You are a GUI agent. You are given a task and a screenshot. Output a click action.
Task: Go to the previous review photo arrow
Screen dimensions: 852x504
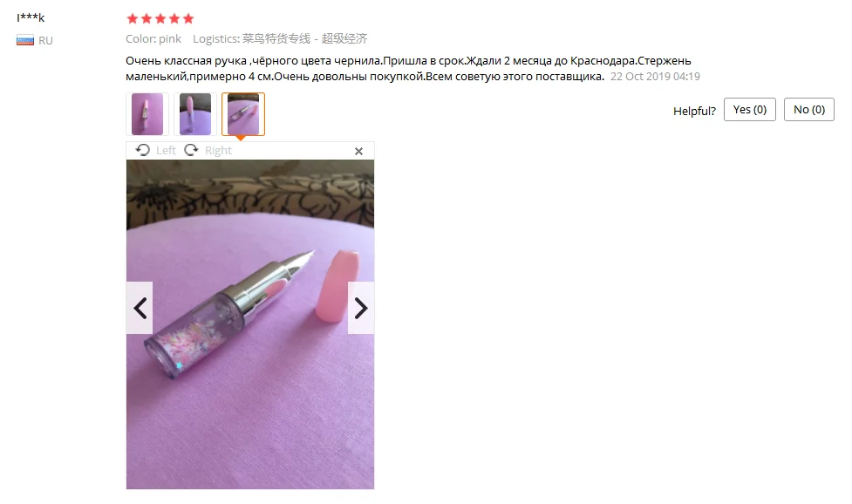click(x=140, y=308)
